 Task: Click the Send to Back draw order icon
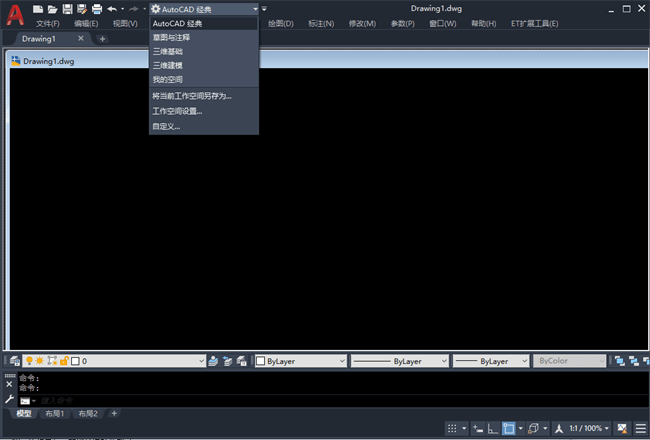click(634, 361)
